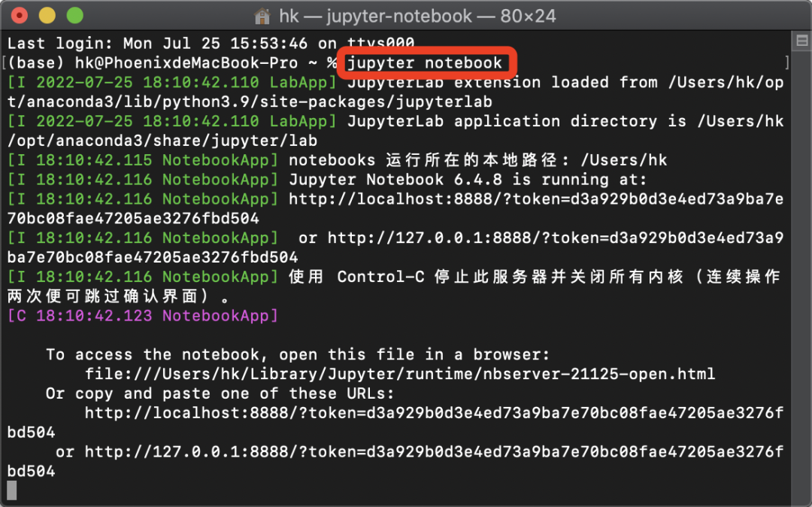Select the highlighted jupyter notebook command
812x507 pixels.
(x=426, y=62)
